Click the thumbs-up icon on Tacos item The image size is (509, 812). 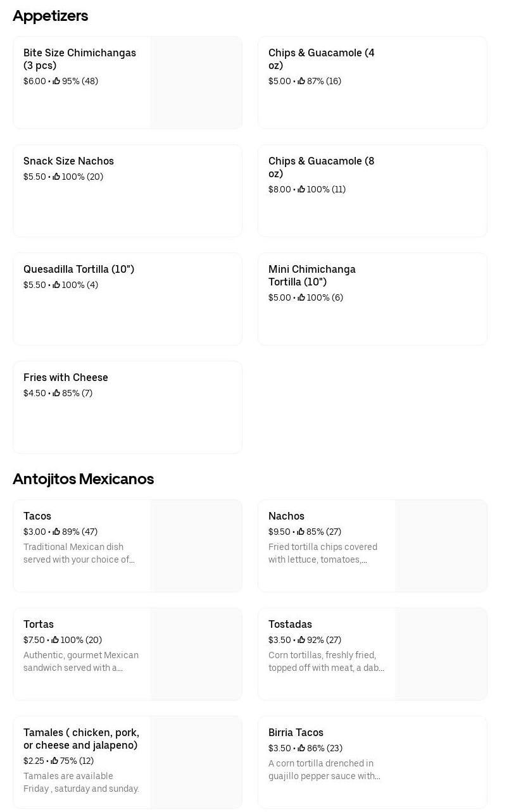[56, 532]
